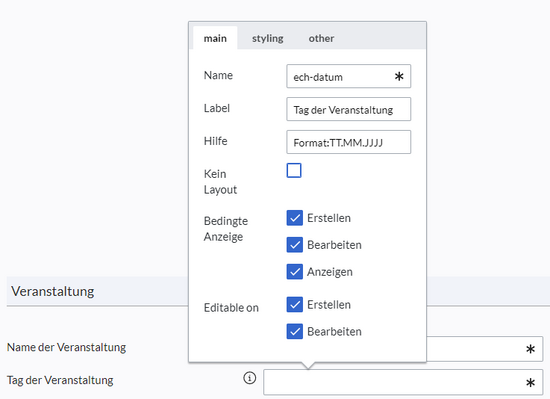Uncheck Bearbeiten under Editable on
550x399 pixels.
(295, 331)
